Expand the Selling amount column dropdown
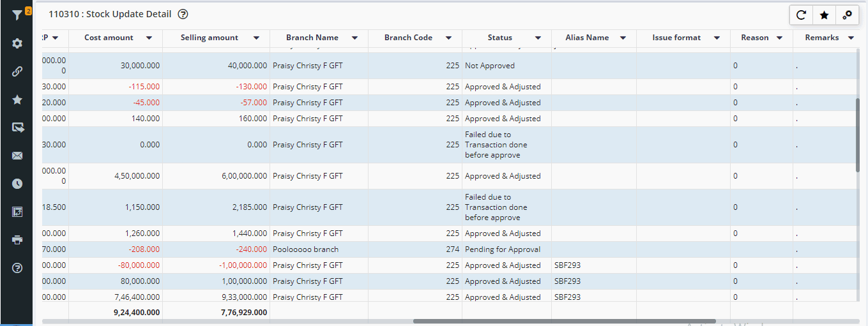The height and width of the screenshot is (326, 868). pos(256,38)
